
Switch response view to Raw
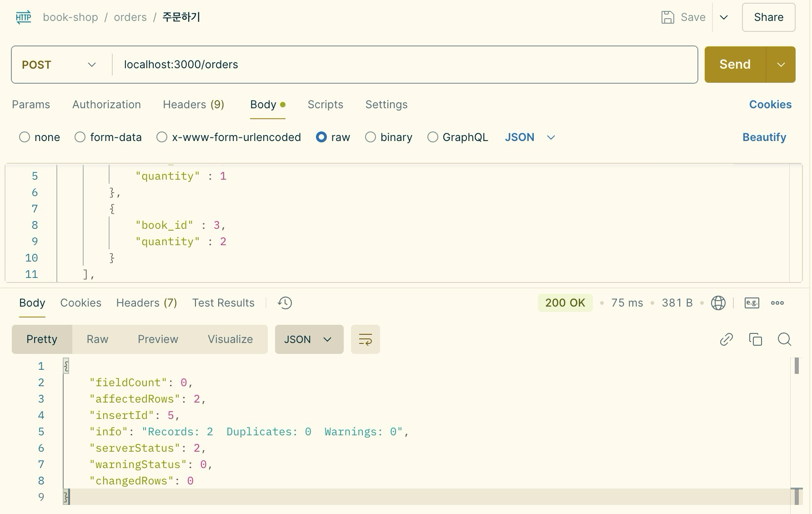point(98,339)
